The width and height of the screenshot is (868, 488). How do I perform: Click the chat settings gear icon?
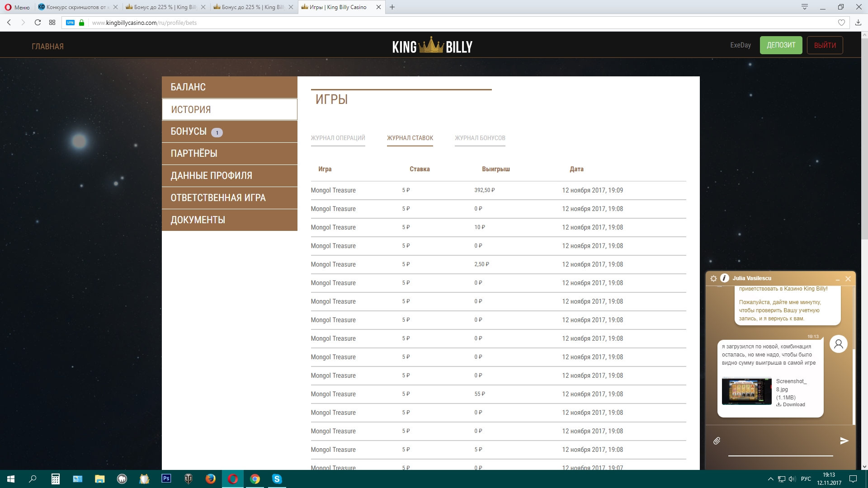(x=713, y=278)
